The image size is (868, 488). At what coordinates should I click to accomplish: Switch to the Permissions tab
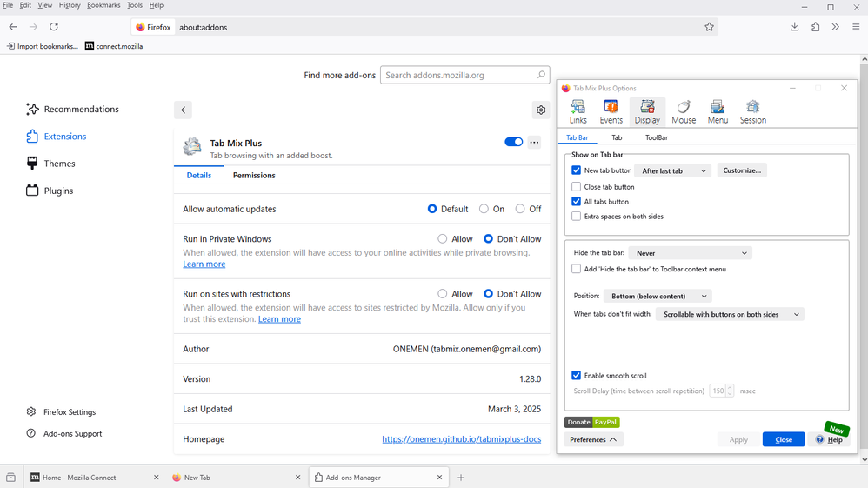point(254,175)
